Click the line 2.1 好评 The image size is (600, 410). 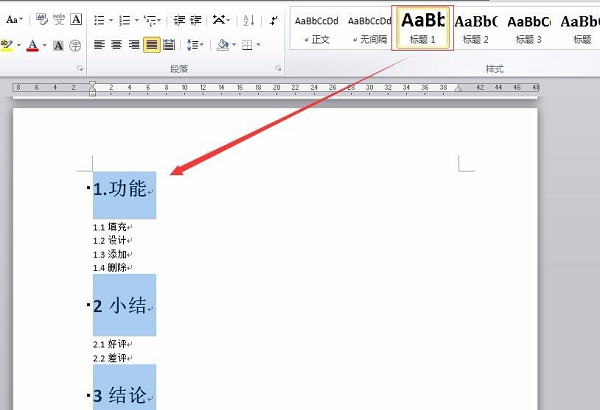[112, 344]
